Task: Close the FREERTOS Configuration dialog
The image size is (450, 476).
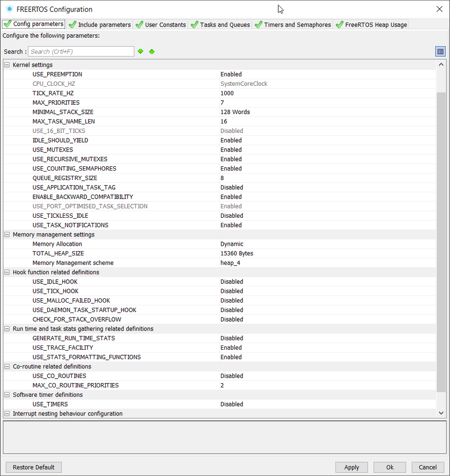Action: 439,9
